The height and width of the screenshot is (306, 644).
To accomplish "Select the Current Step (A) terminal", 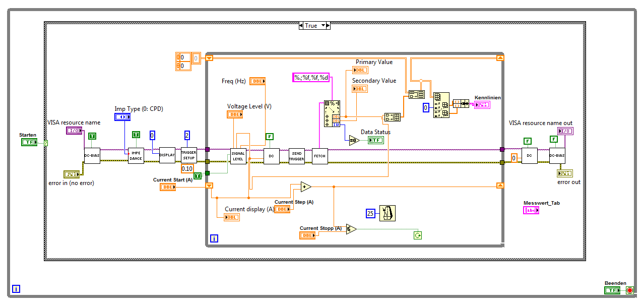I will tap(282, 209).
